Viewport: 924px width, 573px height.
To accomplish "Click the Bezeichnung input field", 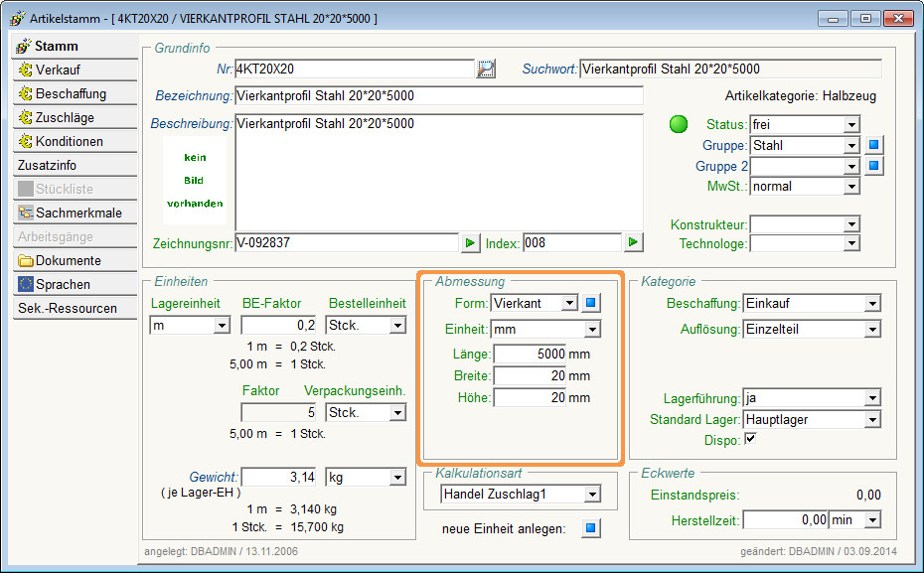I will pos(438,95).
